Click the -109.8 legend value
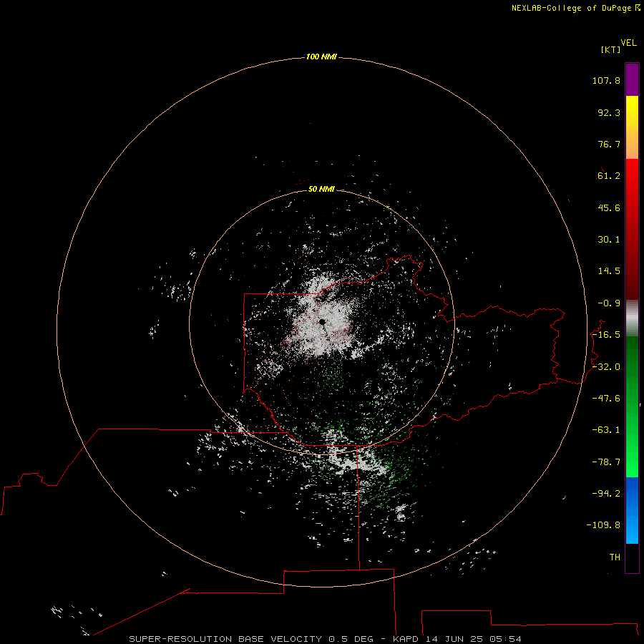The image size is (644, 644). [x=604, y=525]
